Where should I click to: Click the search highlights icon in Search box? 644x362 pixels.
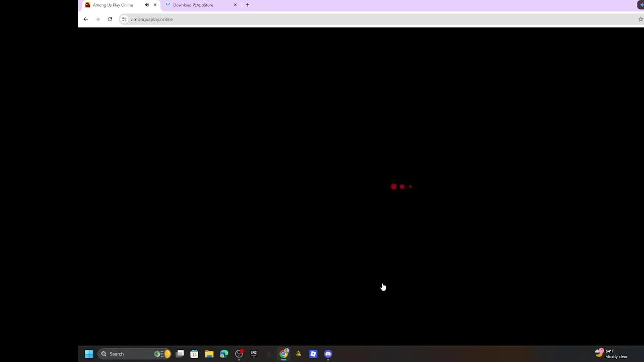pos(163,354)
